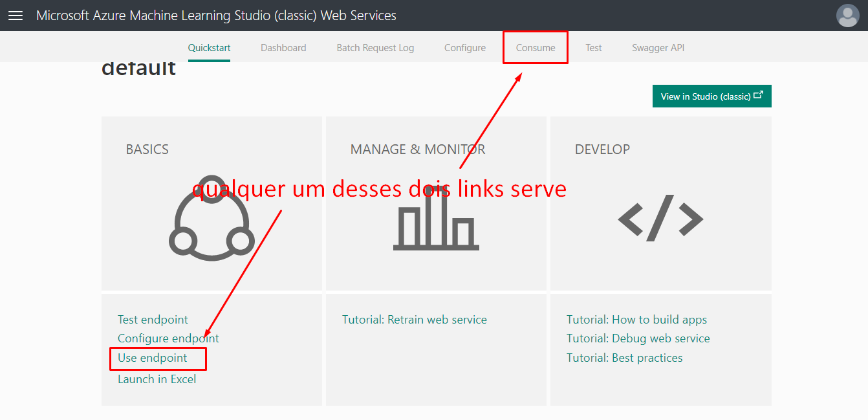The height and width of the screenshot is (420, 868).
Task: Open the hamburger navigation menu
Action: point(16,16)
